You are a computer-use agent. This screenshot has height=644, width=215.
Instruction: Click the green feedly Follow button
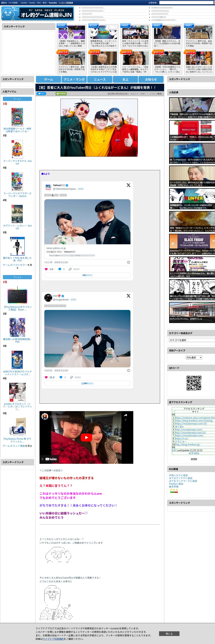(x=61, y=94)
